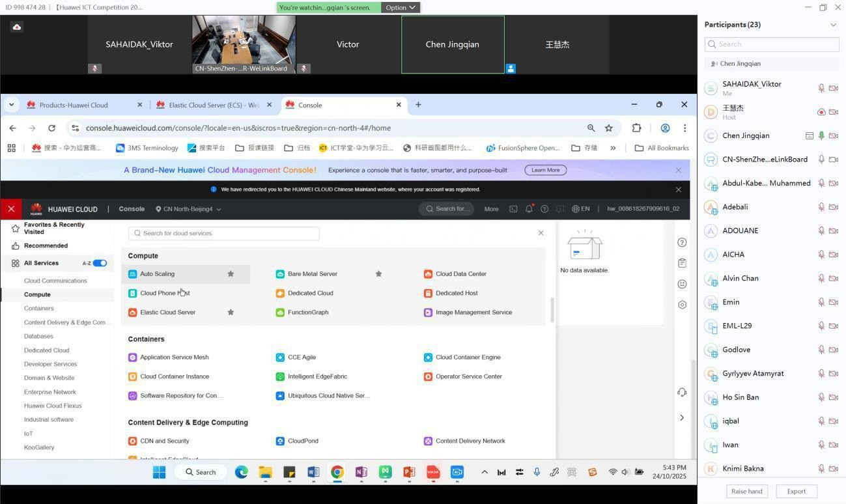Open Chrome extensions puzzle icon
This screenshot has height=504, width=846.
pos(636,128)
